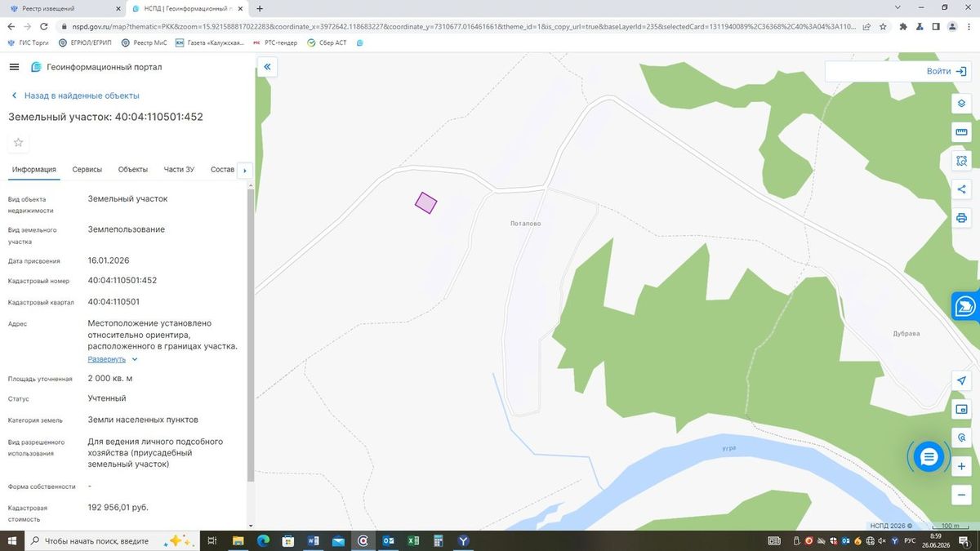Click the Дубрава label on the map
This screenshot has width=980, height=551.
click(x=906, y=334)
